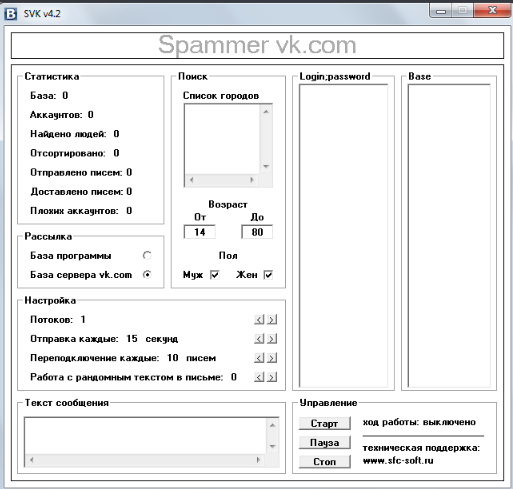Click the right arrow of Текст сообщения scrollbar
The width and height of the screenshot is (513, 489).
click(258, 460)
